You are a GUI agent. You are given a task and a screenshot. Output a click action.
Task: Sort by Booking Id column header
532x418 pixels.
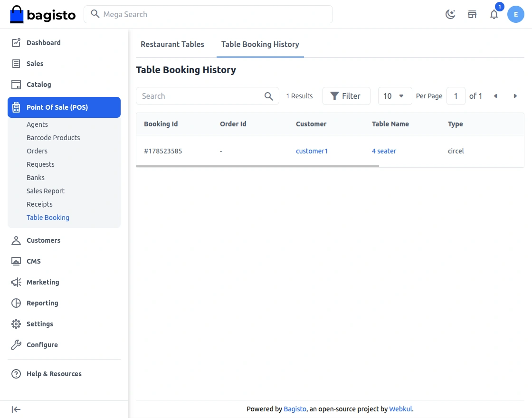(161, 124)
